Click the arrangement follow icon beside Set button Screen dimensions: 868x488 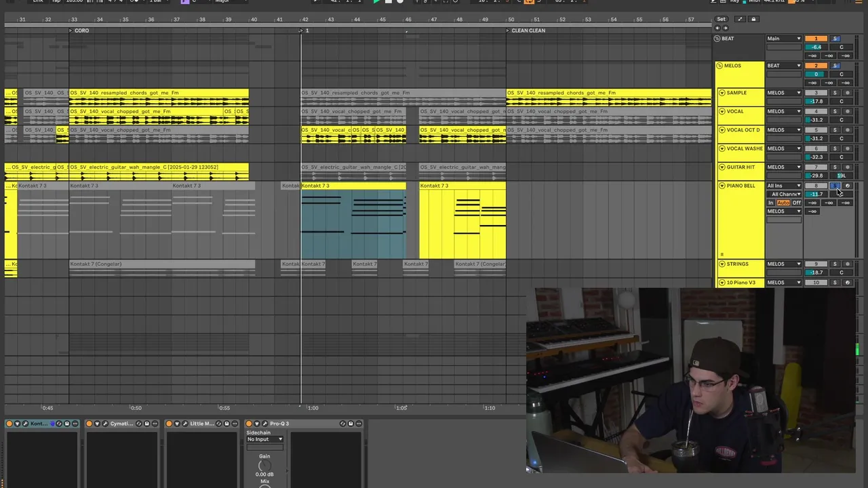pos(740,19)
